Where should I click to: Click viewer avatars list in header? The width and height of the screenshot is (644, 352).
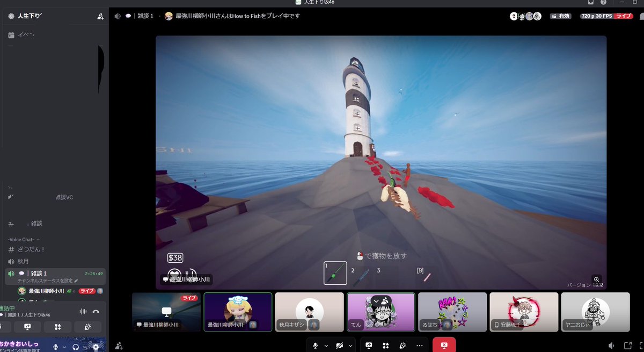click(525, 16)
